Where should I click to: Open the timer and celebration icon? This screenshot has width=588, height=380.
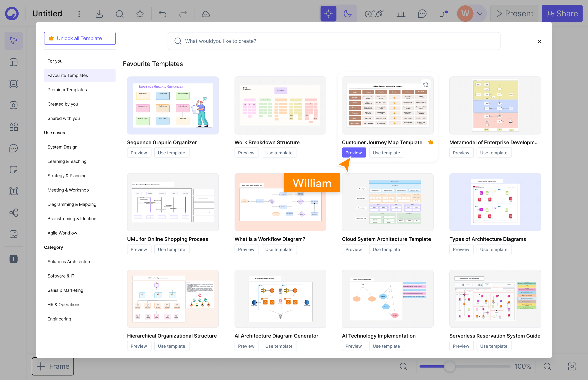(x=374, y=14)
